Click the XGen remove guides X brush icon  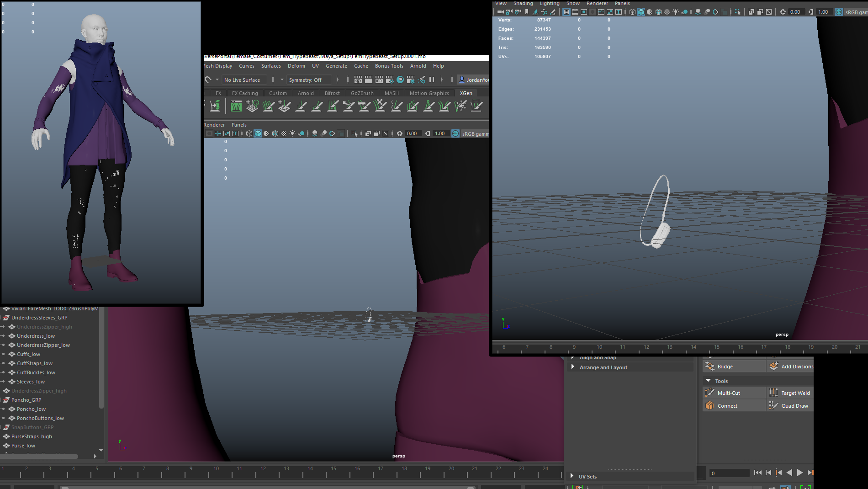(380, 106)
